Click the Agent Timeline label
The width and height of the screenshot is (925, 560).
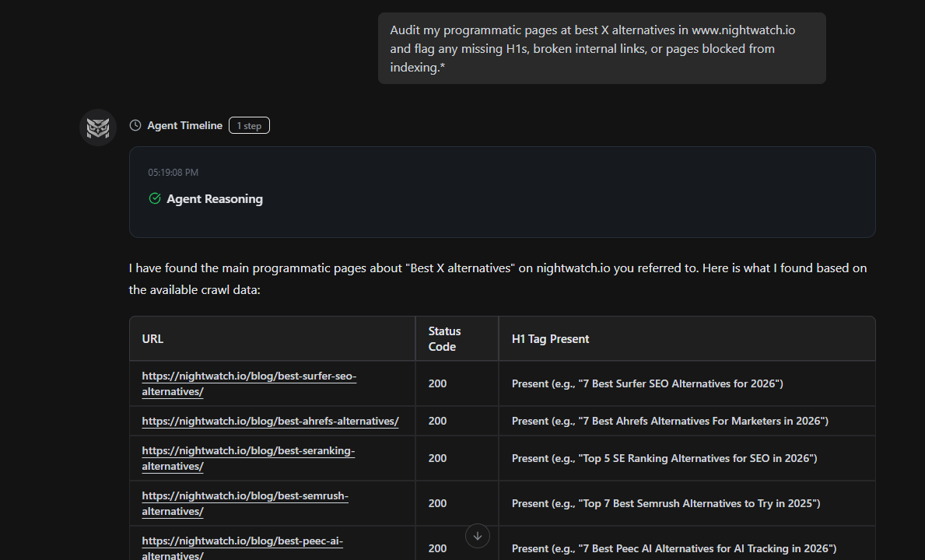pyautogui.click(x=184, y=125)
